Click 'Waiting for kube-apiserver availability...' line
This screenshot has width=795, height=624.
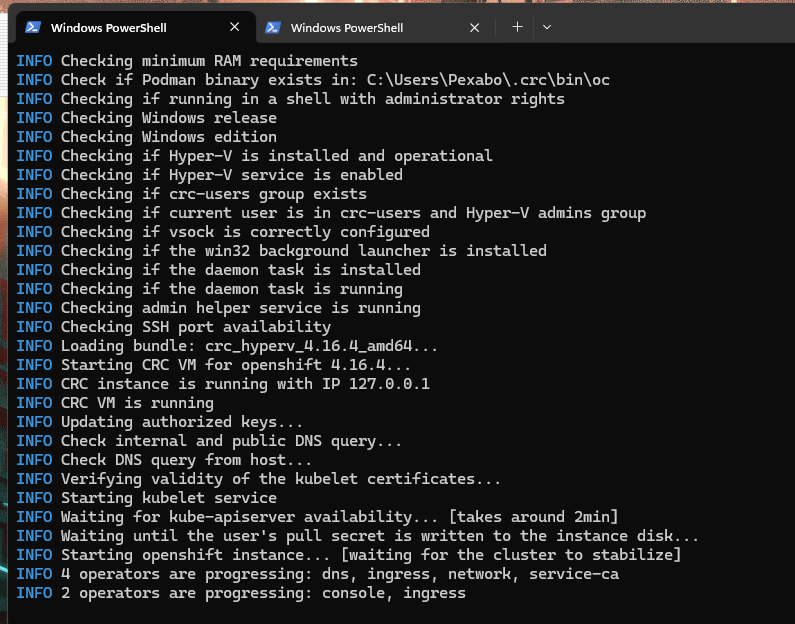click(x=317, y=517)
